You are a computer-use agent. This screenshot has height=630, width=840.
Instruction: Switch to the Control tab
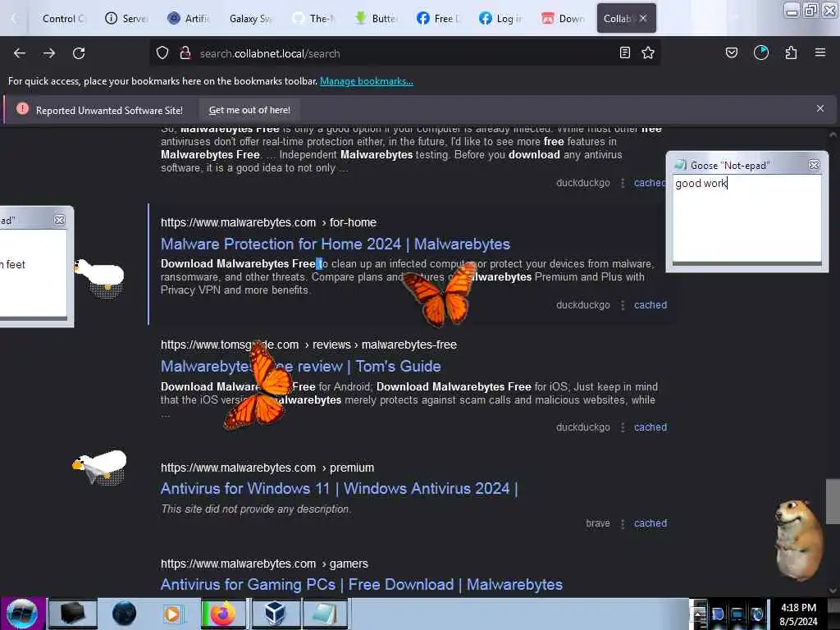pos(63,19)
